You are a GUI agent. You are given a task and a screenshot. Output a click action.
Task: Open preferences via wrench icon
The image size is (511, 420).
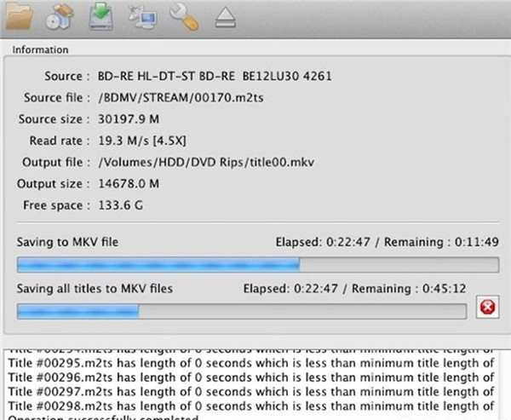[x=184, y=17]
